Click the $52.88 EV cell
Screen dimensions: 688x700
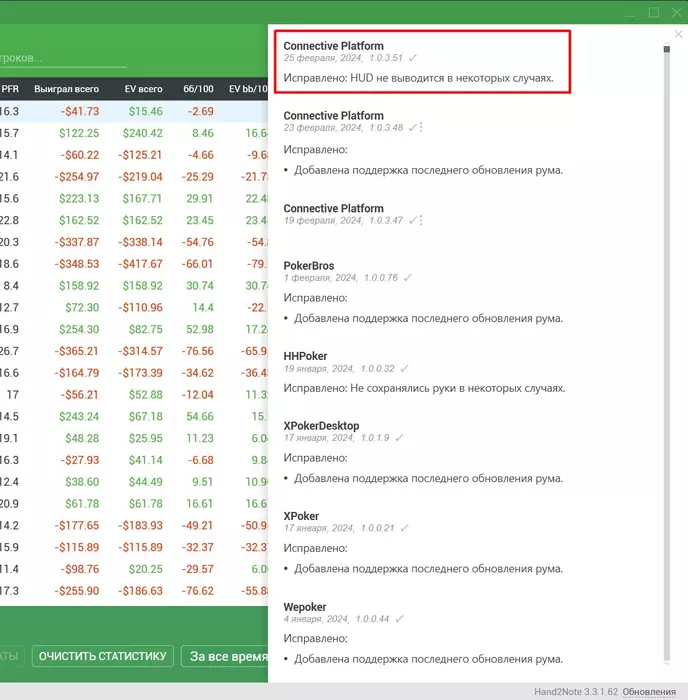click(146, 395)
